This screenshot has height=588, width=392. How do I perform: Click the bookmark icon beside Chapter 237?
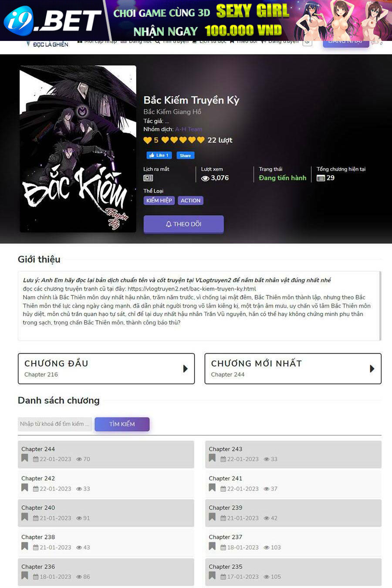click(x=212, y=547)
